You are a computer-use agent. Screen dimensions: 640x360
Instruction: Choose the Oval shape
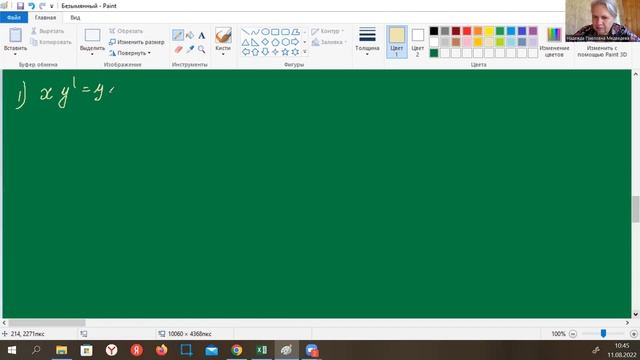265,32
